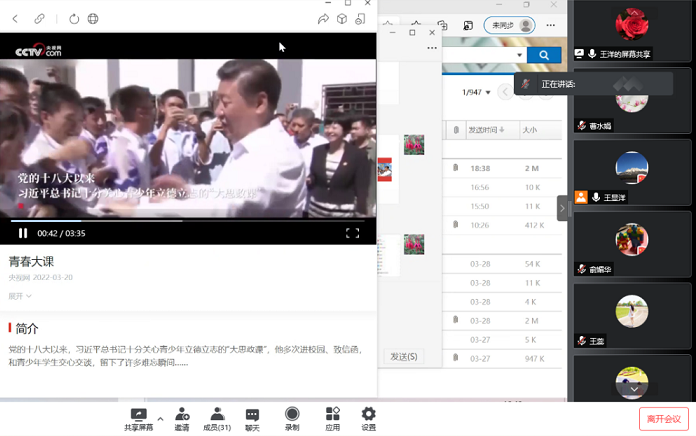The height and width of the screenshot is (436, 696).
Task: Select the 03-28 mail sized 54 K
Action: point(502,264)
